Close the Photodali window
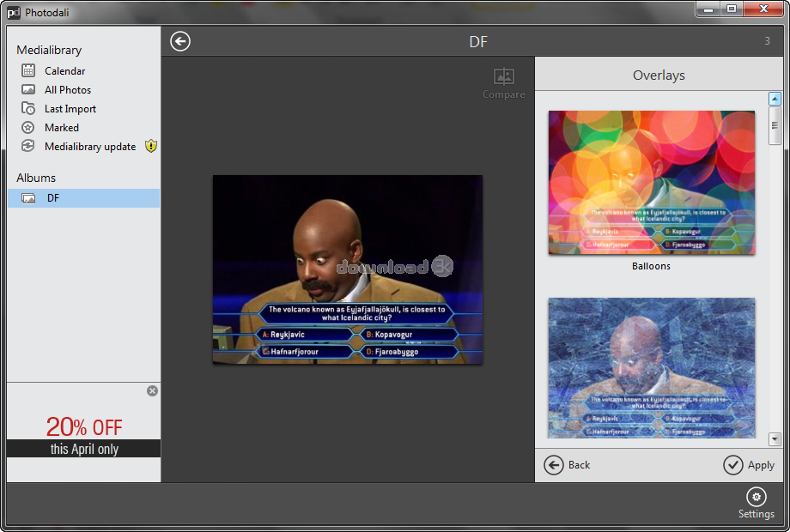Viewport: 790px width, 532px height. [x=763, y=9]
